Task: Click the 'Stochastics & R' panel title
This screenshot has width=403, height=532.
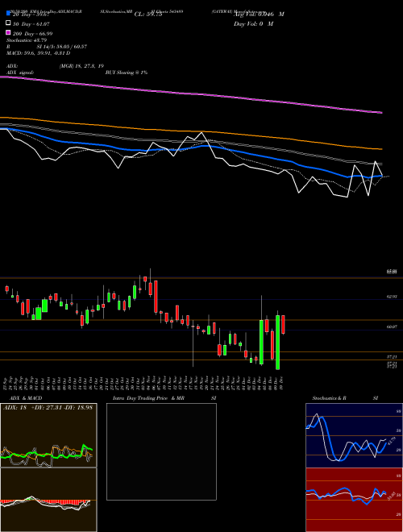Action: [329, 398]
